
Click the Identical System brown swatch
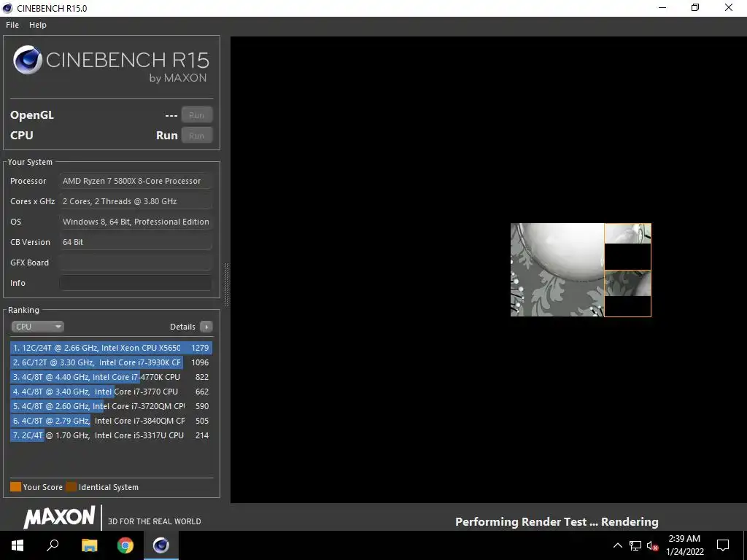(71, 486)
